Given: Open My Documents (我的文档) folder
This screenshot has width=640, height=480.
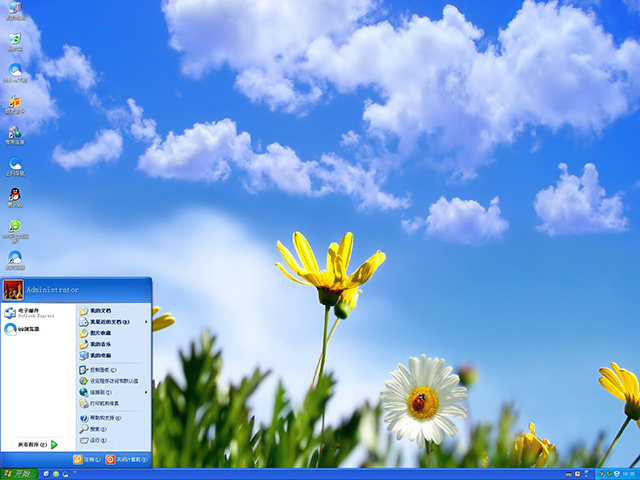Looking at the screenshot, I should (98, 310).
